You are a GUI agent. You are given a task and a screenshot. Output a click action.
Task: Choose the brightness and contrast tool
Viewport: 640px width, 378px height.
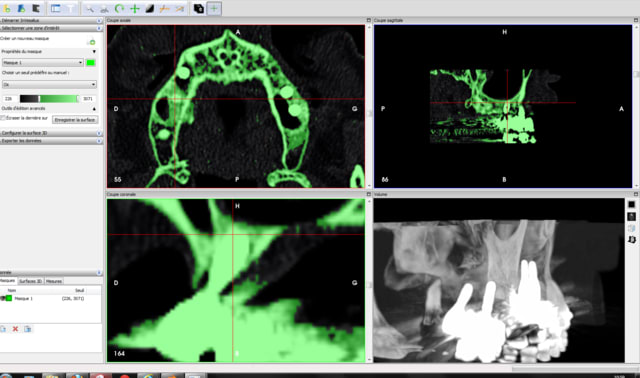pyautogui.click(x=149, y=9)
